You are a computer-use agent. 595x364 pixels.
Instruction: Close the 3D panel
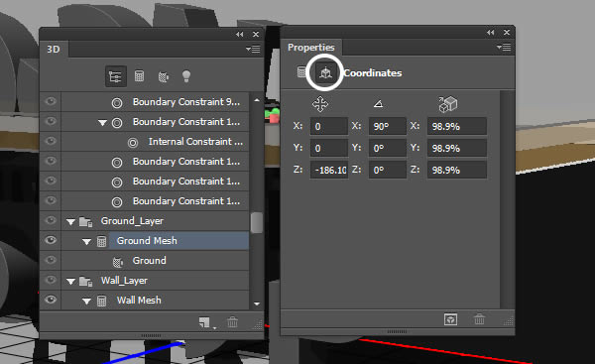(x=256, y=34)
